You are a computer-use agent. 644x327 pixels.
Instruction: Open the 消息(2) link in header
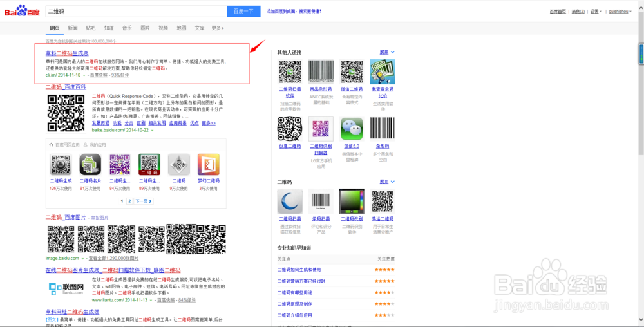pos(578,12)
